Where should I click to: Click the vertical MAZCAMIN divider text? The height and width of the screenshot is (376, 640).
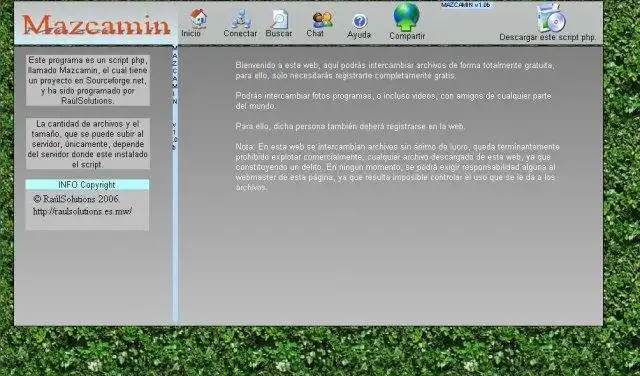[175, 98]
